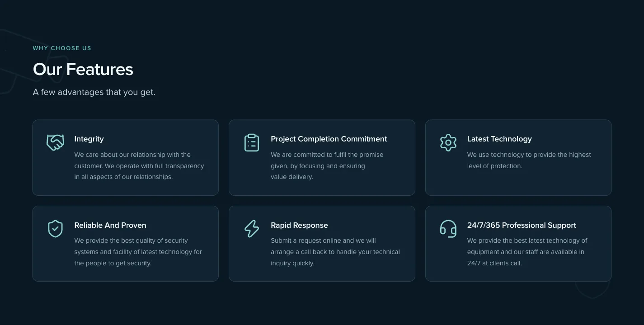This screenshot has width=644, height=325.
Task: Click the WHY CHOOSE US label
Action: pyautogui.click(x=62, y=48)
